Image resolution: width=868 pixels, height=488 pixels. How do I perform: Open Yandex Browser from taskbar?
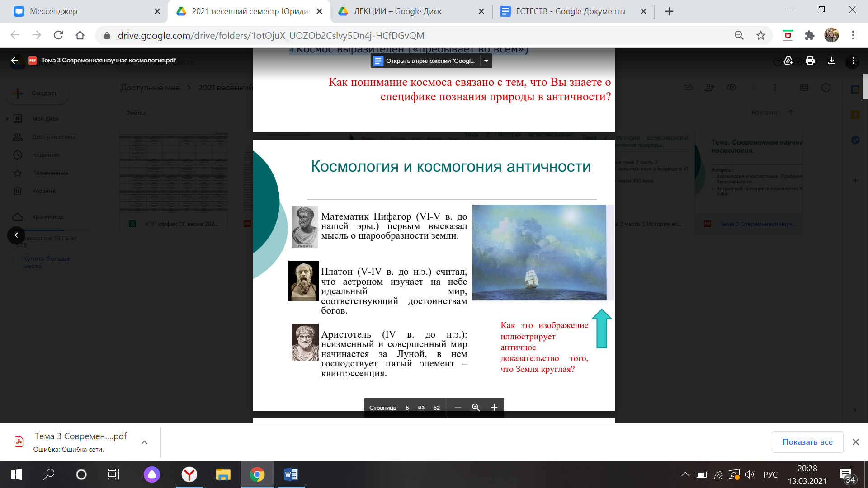tap(189, 474)
